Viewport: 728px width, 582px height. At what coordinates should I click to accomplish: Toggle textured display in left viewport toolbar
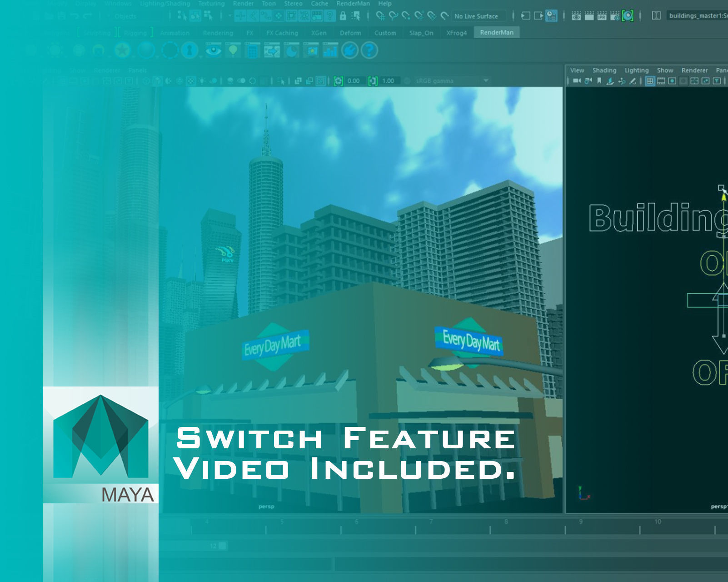point(191,81)
